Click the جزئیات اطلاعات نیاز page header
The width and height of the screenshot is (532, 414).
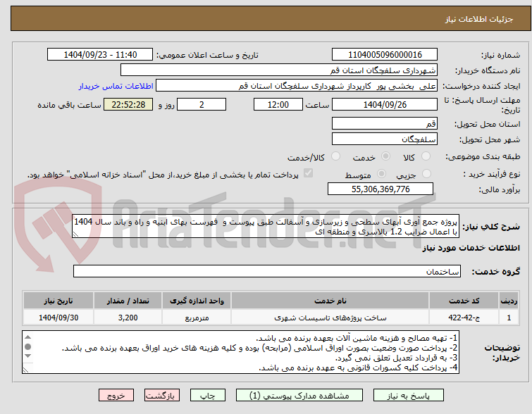(479, 19)
